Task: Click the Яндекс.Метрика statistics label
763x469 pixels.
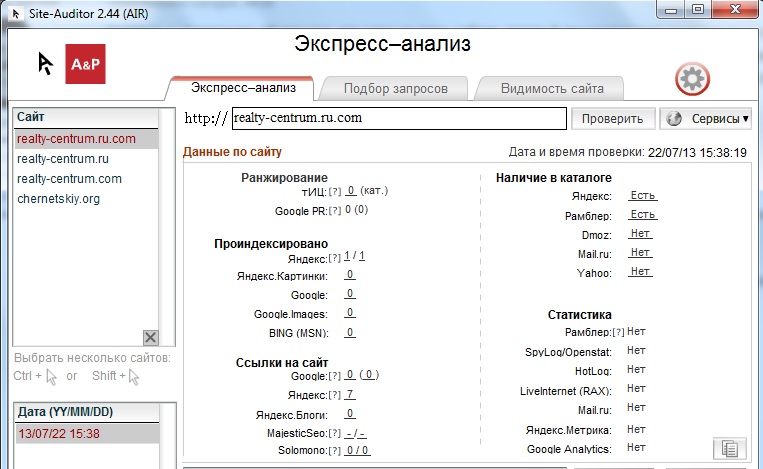Action: tap(568, 430)
